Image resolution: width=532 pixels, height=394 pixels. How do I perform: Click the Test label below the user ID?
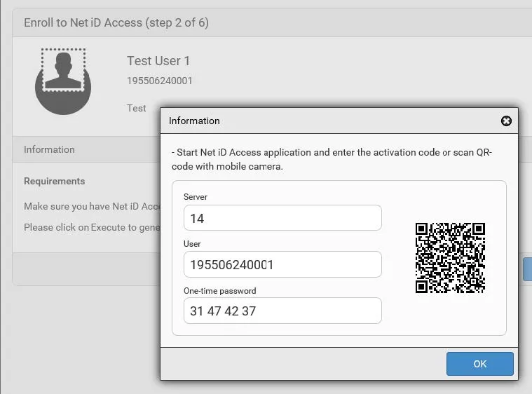point(137,108)
